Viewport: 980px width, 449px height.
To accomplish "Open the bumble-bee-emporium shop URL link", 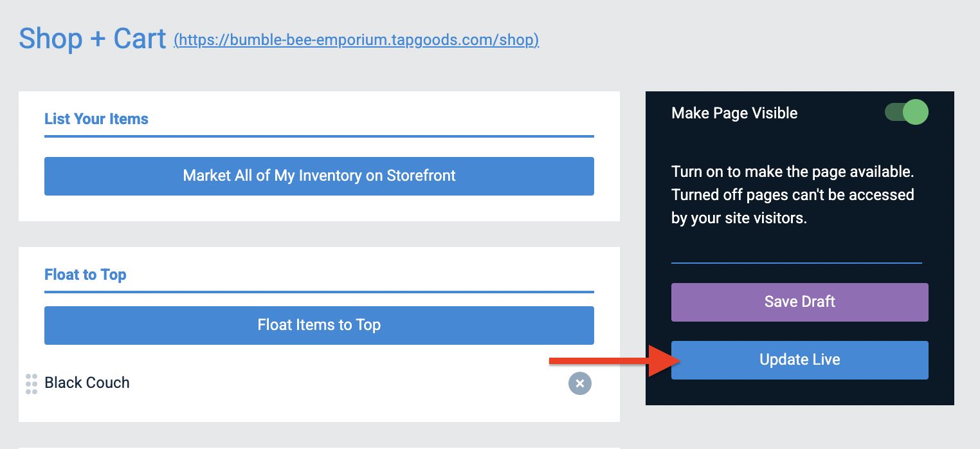I will pyautogui.click(x=356, y=40).
